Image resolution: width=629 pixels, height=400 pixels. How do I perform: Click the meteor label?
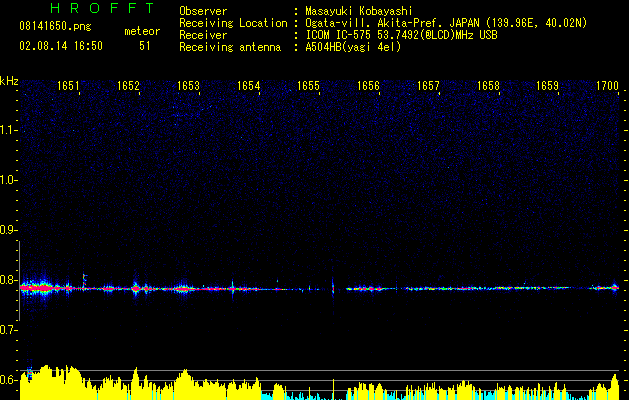pyautogui.click(x=142, y=31)
